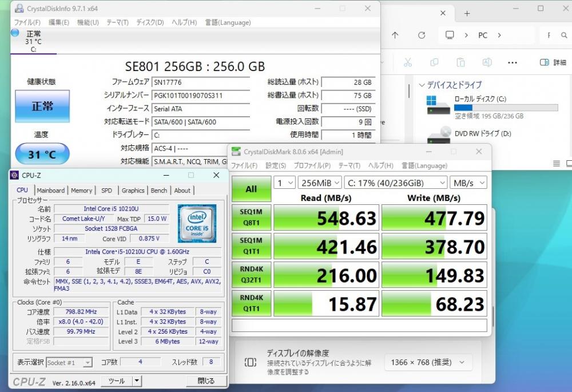Click the Paste icon in Explorer toolbar
Viewport: 572px width, 392px height.
(x=460, y=62)
